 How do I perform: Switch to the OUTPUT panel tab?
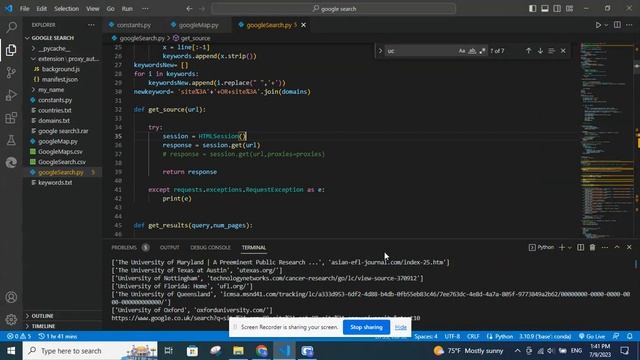[x=169, y=247]
